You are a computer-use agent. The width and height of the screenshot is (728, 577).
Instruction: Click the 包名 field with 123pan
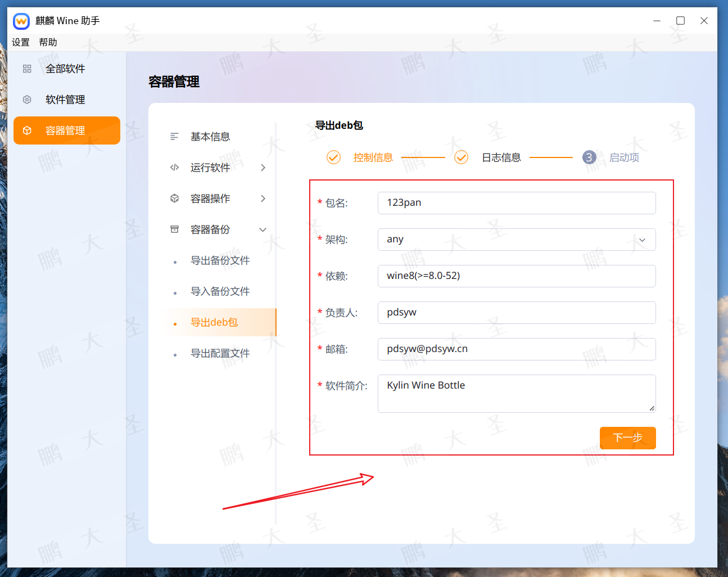517,203
